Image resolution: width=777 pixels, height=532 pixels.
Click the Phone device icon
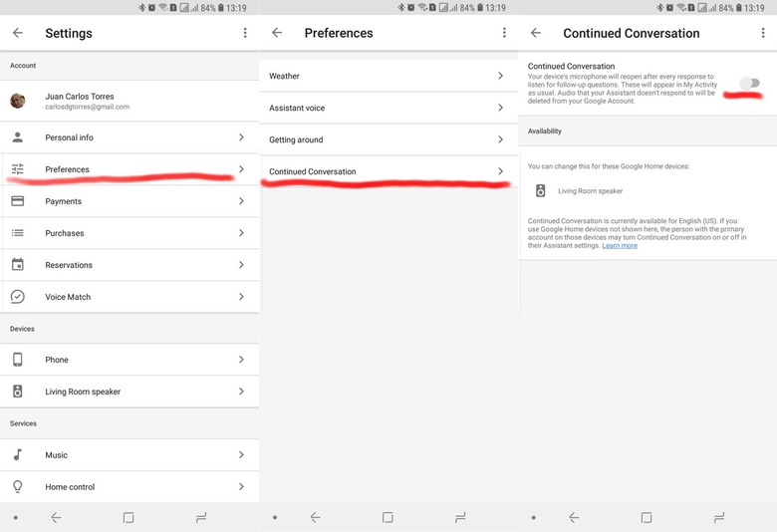[18, 359]
